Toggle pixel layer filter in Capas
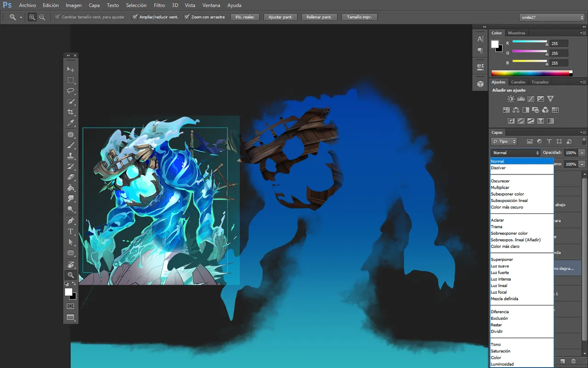This screenshot has width=588, height=368. coord(529,141)
